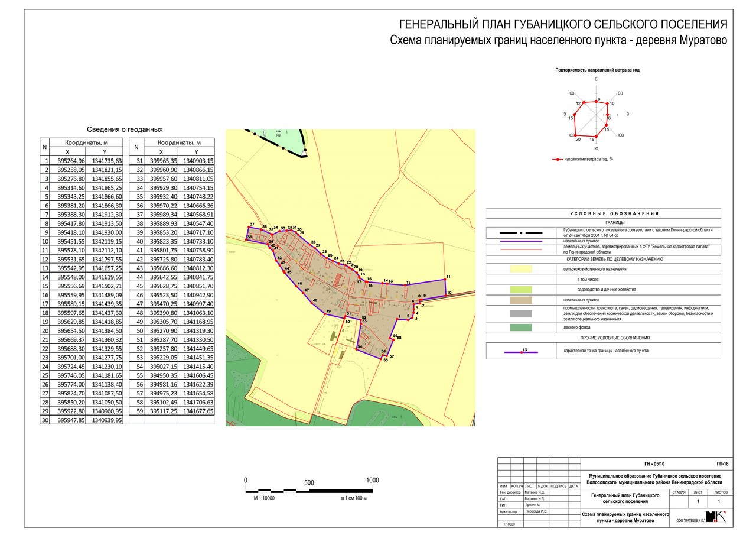Viewport: 756px width, 535px height.
Task: Click the light green 'садоводства и дачные хозяйства' swatch
Action: [x=522, y=290]
